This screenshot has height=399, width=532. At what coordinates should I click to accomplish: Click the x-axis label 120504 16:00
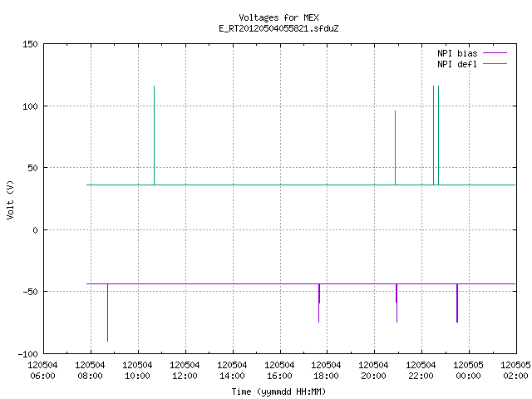click(x=279, y=371)
